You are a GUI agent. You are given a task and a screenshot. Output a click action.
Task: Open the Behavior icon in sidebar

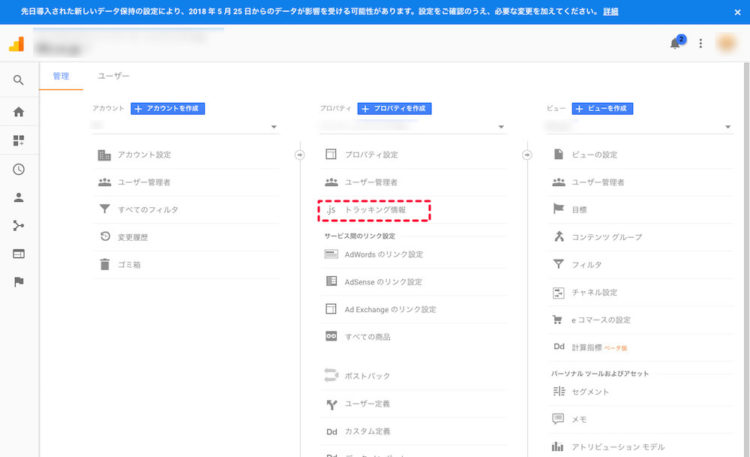tap(19, 254)
